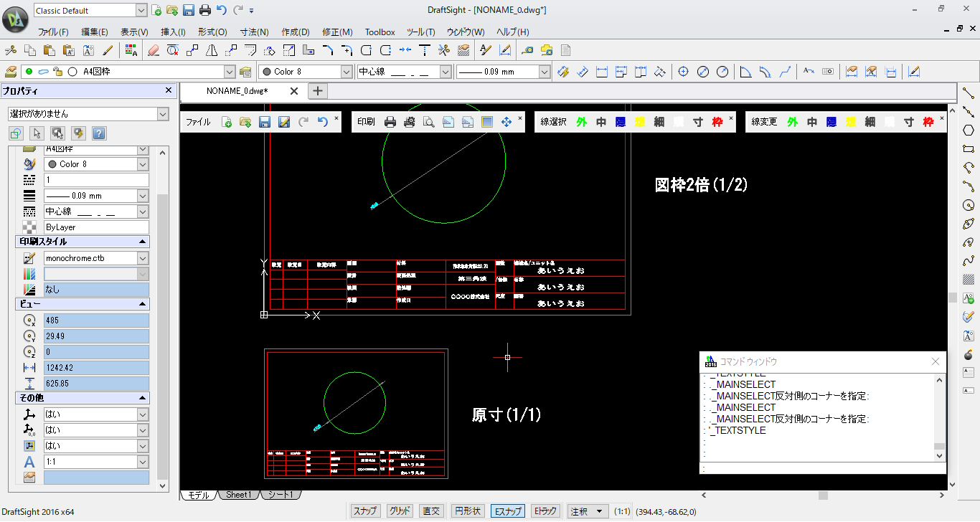Image resolution: width=980 pixels, height=522 pixels.
Task: Click the plus new-drawing tab button
Action: click(x=318, y=91)
